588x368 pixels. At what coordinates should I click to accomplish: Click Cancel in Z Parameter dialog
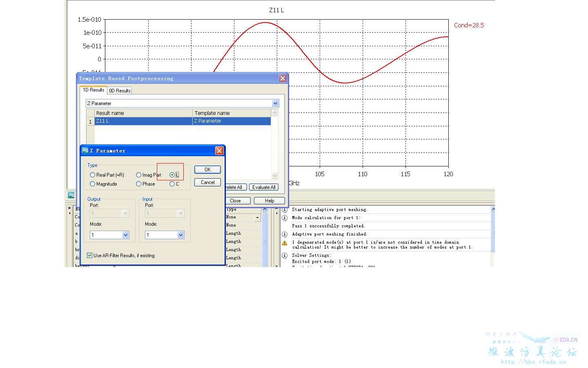207,182
